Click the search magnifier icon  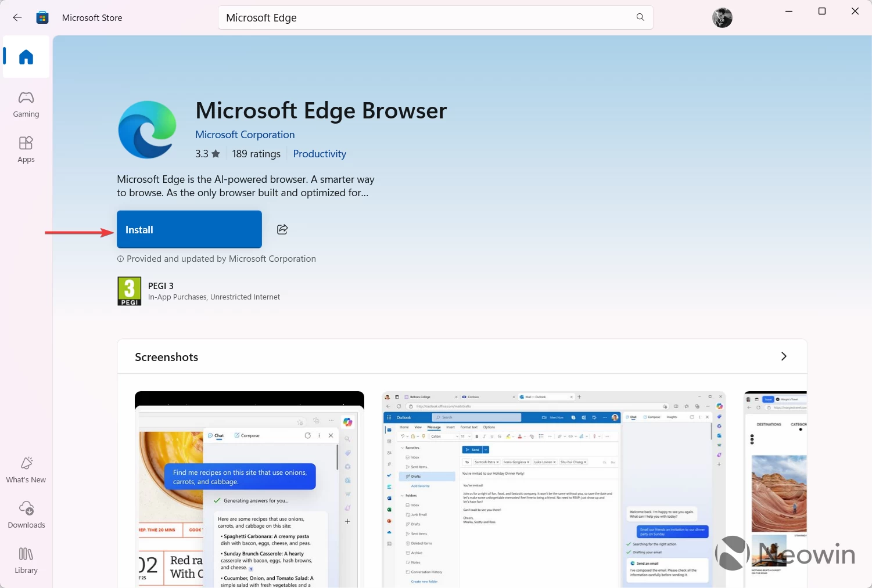pyautogui.click(x=640, y=17)
